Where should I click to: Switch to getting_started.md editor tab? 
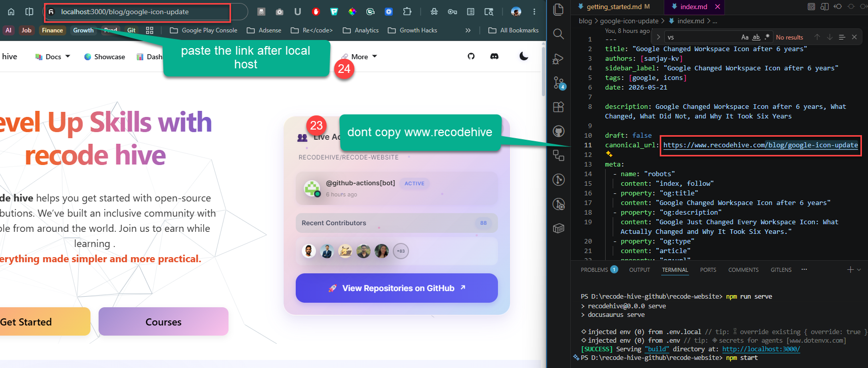point(614,7)
